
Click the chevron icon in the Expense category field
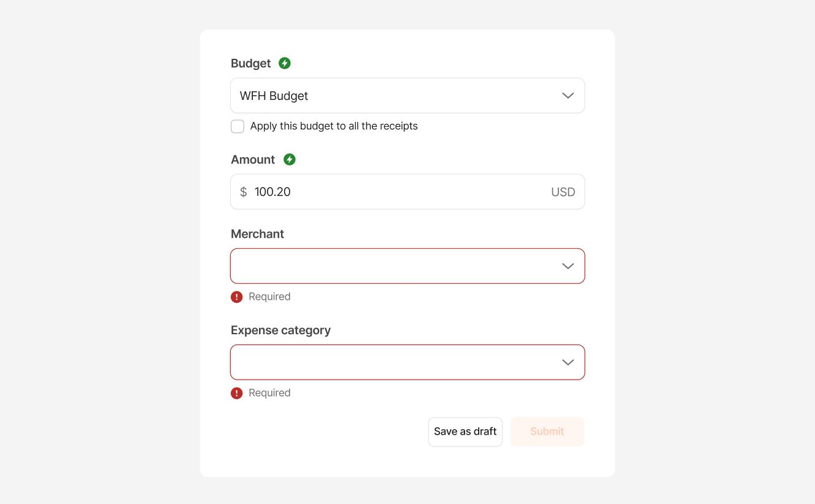(568, 362)
